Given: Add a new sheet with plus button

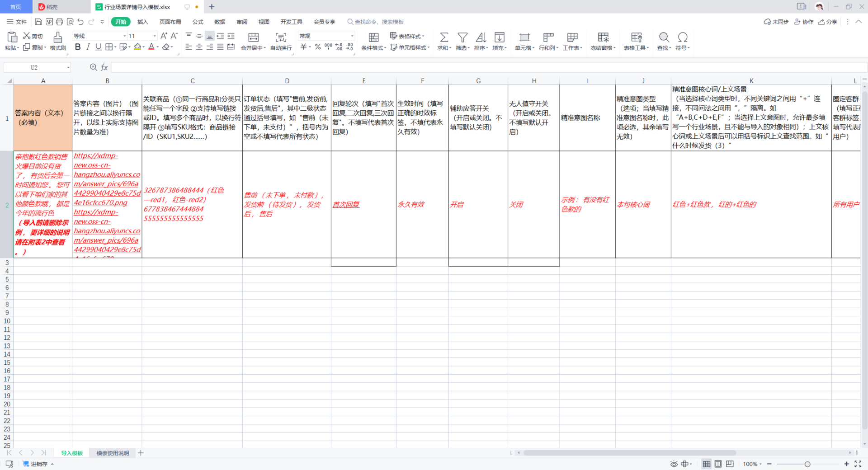Looking at the screenshot, I should [141, 453].
